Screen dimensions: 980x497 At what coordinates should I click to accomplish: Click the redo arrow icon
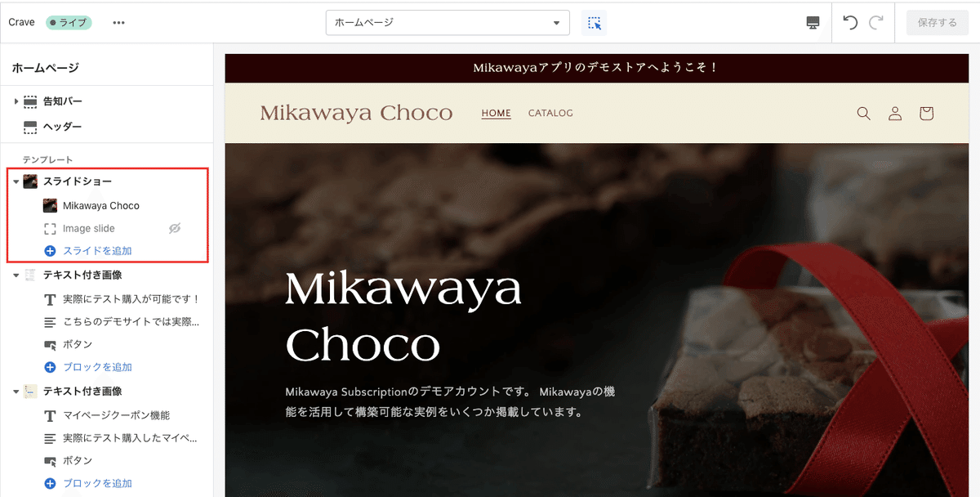[876, 22]
